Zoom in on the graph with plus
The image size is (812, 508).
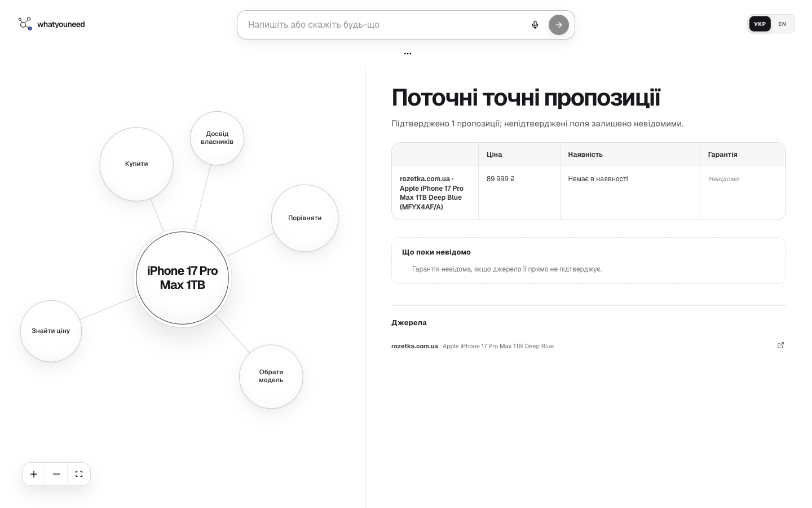pyautogui.click(x=34, y=474)
